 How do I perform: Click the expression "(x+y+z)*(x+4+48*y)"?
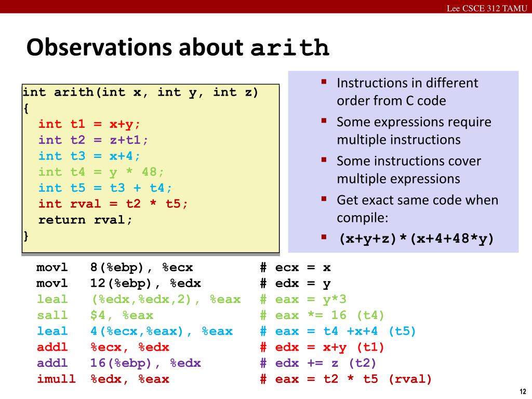point(416,239)
